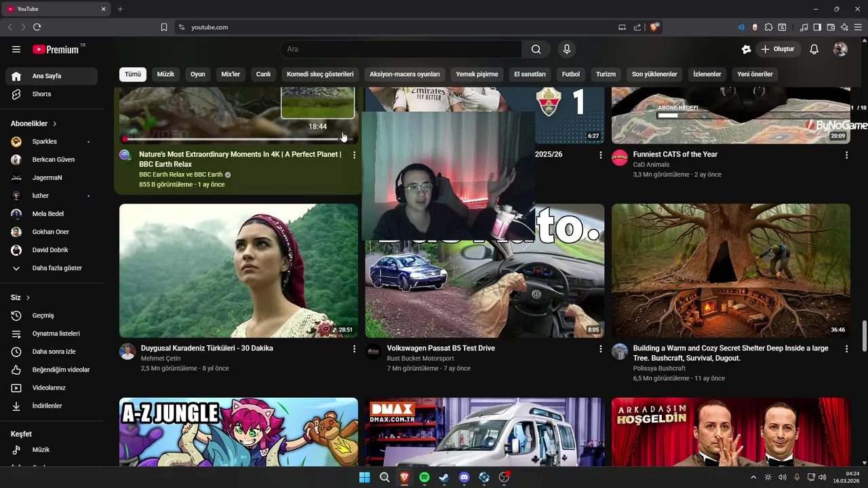Open Building a Warm shelter thumbnail
The image size is (868, 488).
pyautogui.click(x=731, y=271)
